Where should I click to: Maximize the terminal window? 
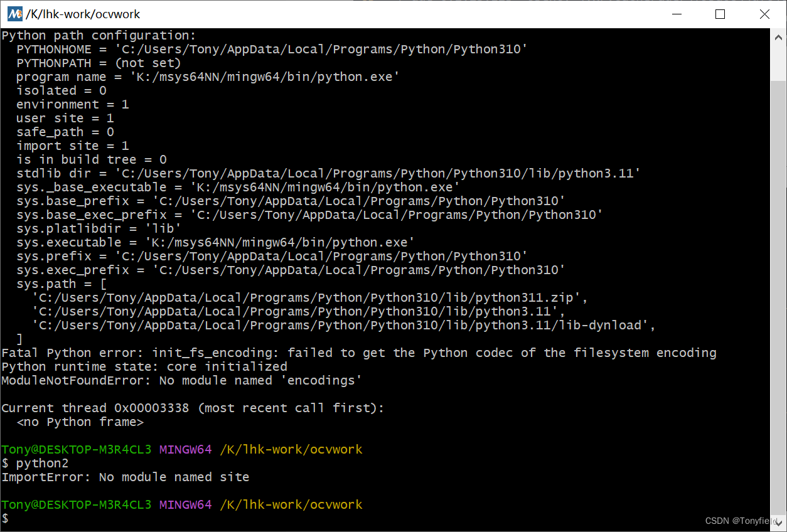(x=720, y=14)
